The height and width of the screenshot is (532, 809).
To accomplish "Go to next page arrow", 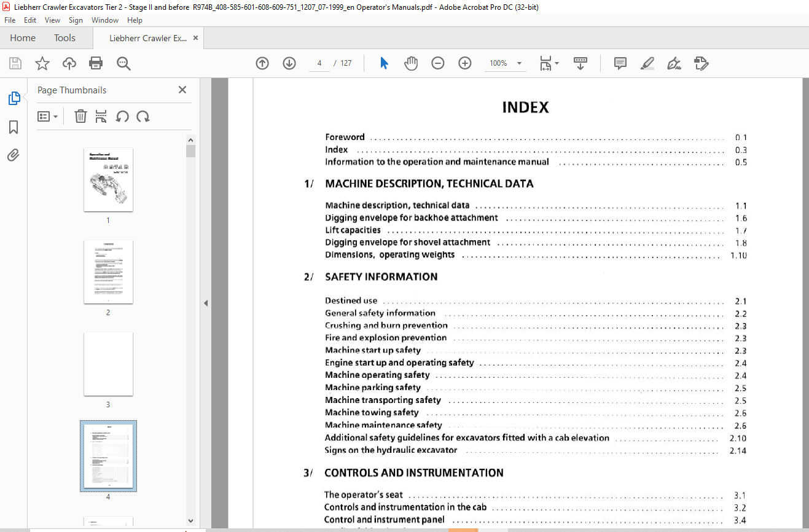I will 289,63.
